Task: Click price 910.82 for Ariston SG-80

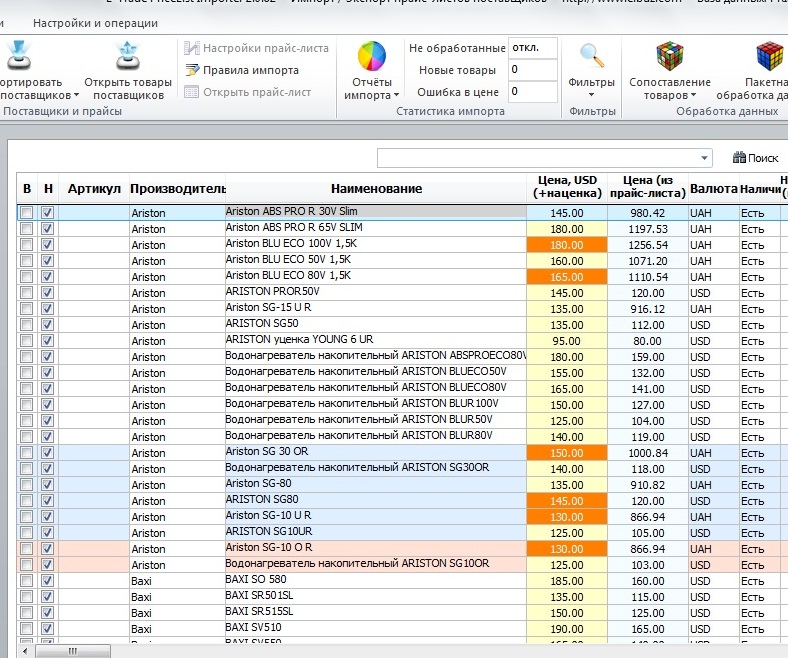Action: pyautogui.click(x=648, y=485)
